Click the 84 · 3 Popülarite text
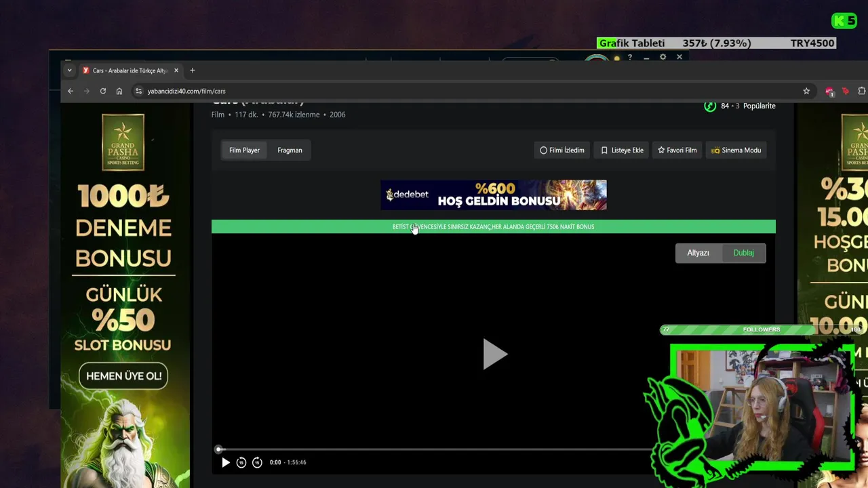This screenshot has height=488, width=868. pyautogui.click(x=748, y=106)
